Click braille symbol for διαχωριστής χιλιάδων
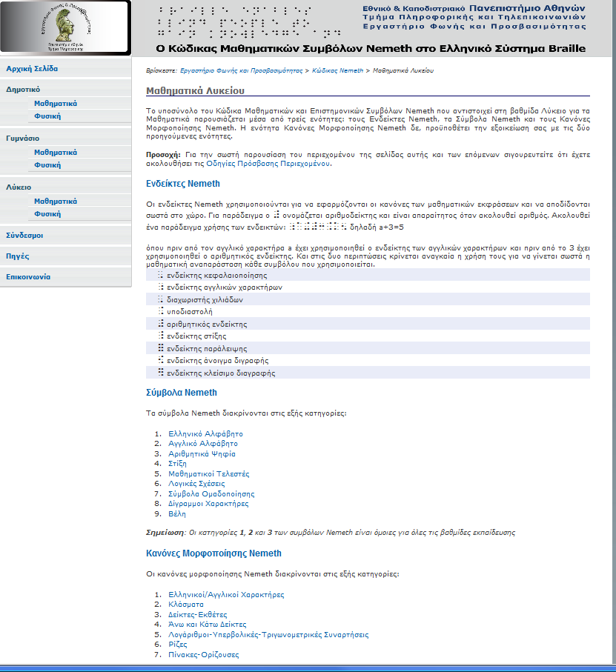The image size is (616, 672). tap(160, 299)
